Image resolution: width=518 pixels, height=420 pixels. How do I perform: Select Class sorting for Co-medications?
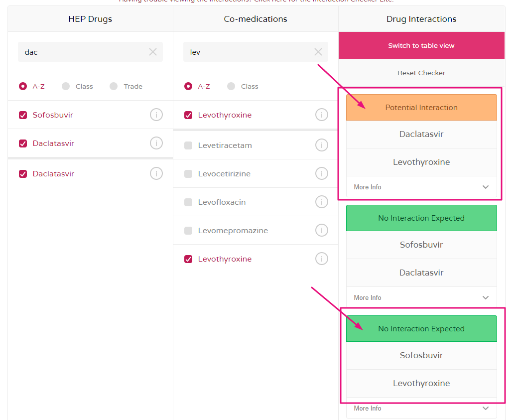point(231,86)
